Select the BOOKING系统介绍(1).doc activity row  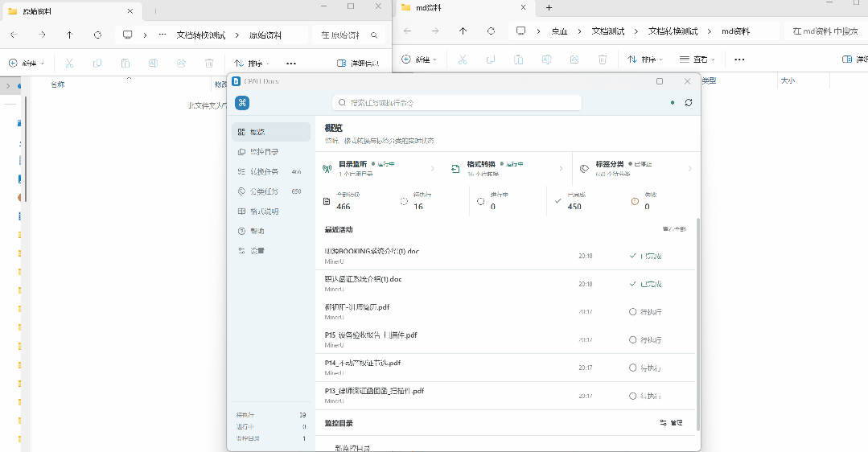point(505,256)
